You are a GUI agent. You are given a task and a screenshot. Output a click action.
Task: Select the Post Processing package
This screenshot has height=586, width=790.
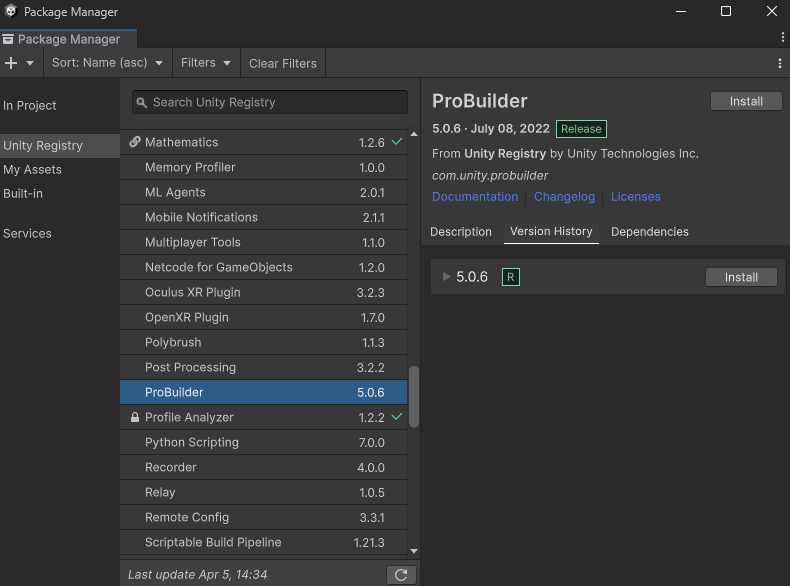click(x=190, y=367)
